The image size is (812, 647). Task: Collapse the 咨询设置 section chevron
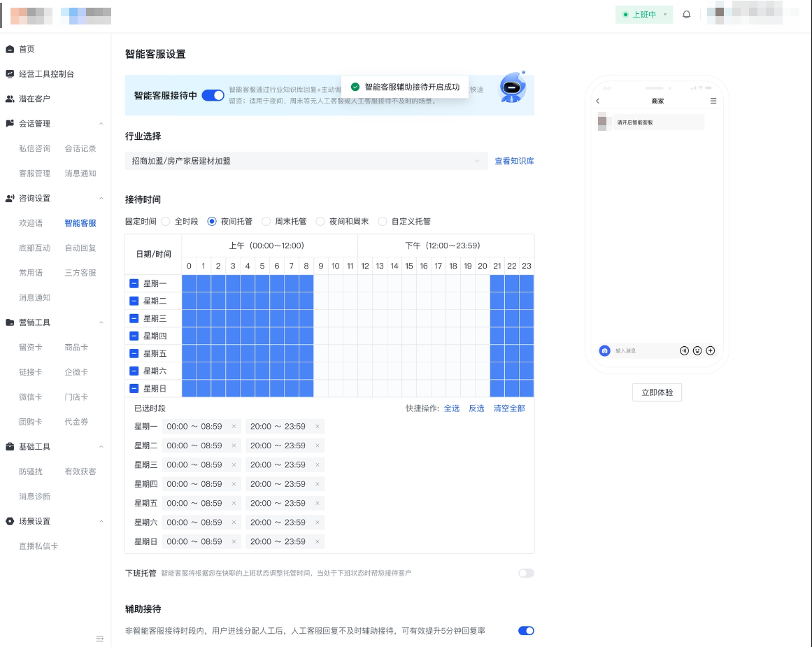(x=101, y=199)
